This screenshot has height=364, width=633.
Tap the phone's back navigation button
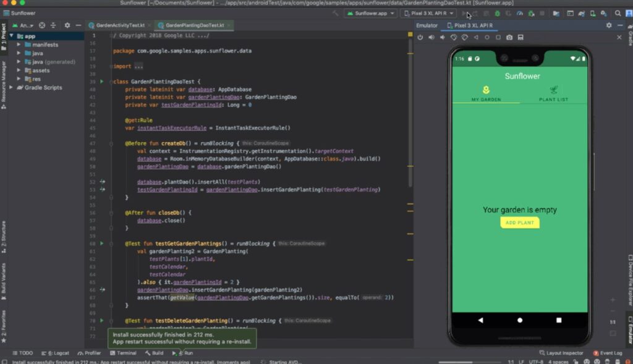480,320
